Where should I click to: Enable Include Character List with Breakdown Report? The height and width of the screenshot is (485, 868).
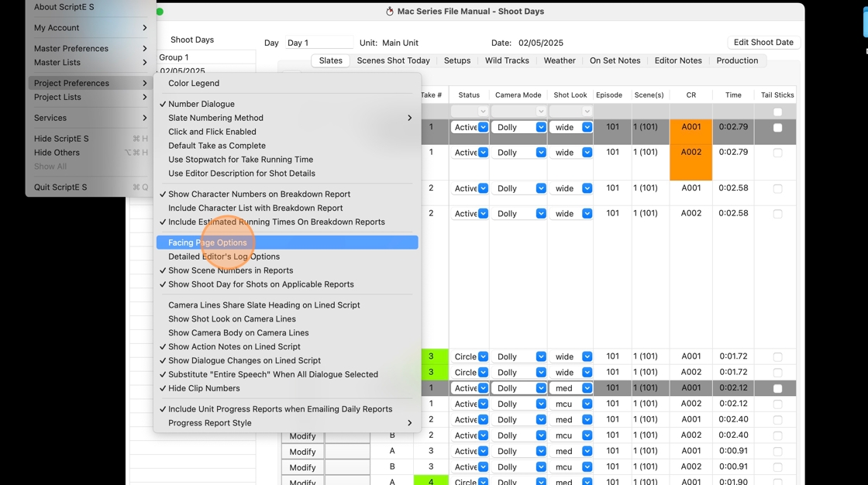pos(287,208)
